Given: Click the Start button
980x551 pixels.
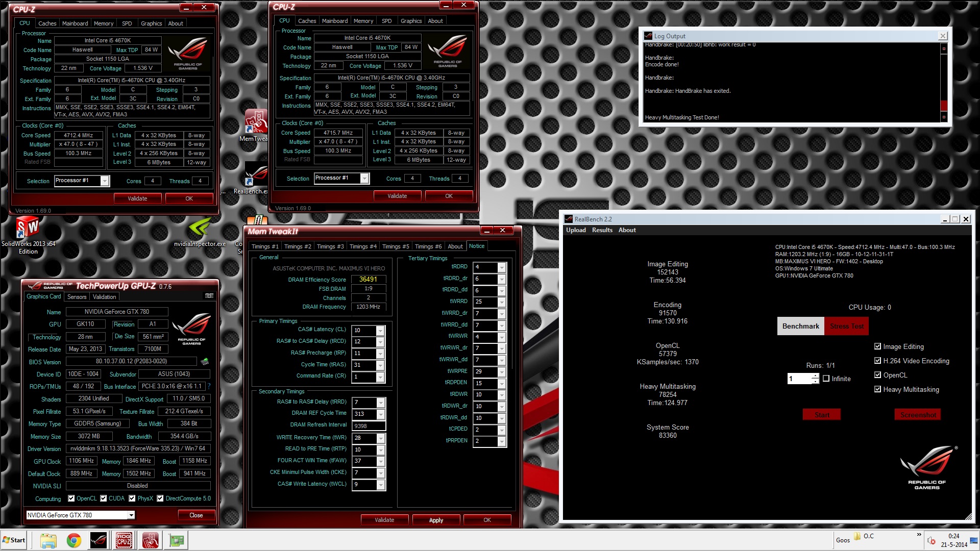Looking at the screenshot, I should 14,540.
